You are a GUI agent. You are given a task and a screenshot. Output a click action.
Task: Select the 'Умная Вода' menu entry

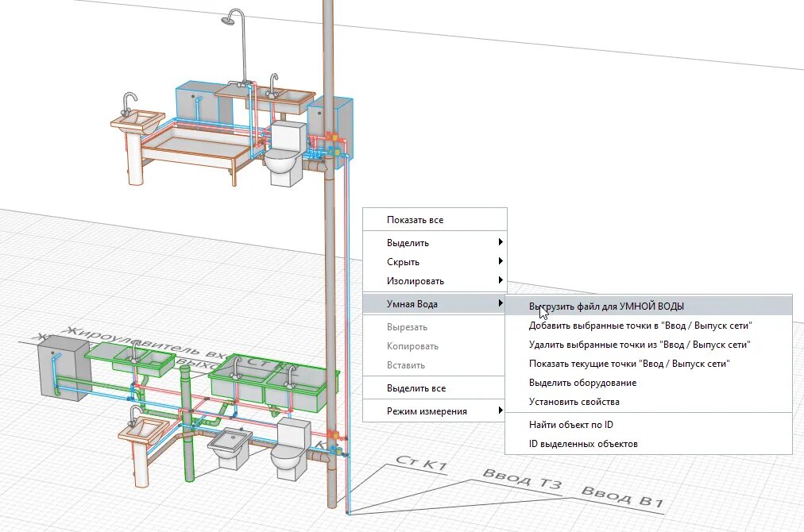(x=435, y=303)
